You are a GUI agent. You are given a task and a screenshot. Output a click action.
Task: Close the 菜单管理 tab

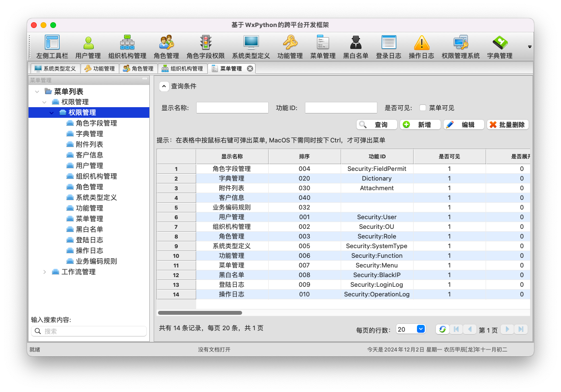(x=250, y=69)
